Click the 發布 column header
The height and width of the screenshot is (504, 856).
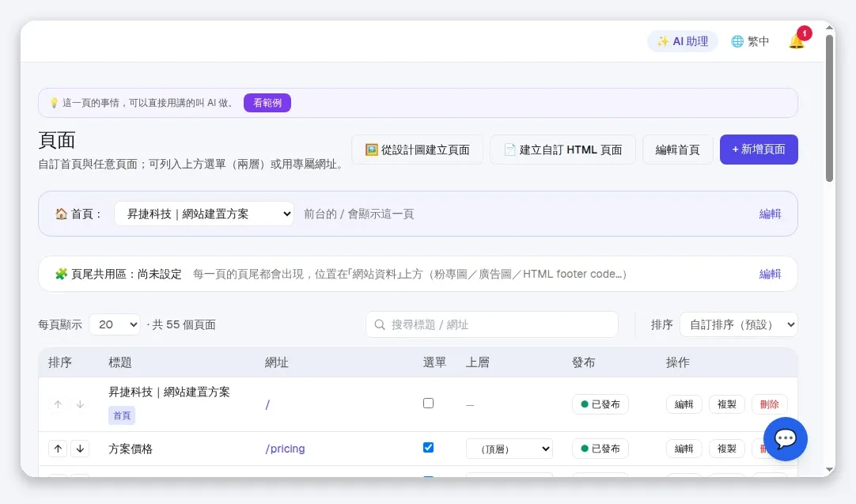pyautogui.click(x=584, y=362)
